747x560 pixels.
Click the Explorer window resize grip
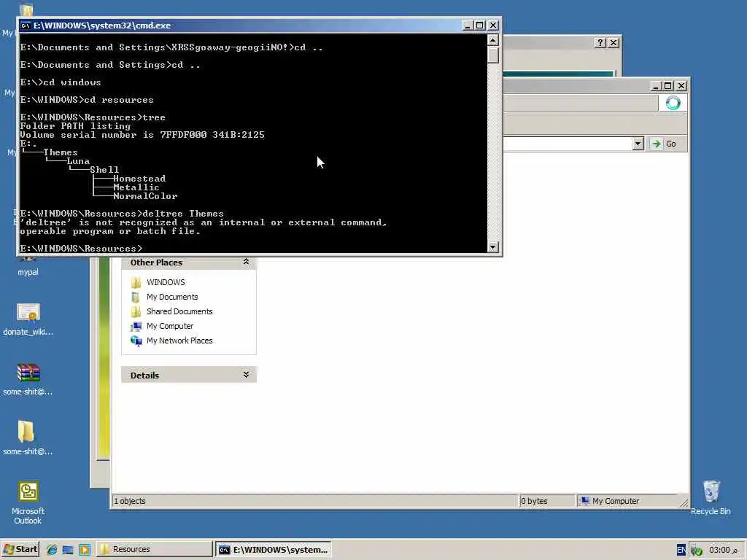tap(684, 503)
